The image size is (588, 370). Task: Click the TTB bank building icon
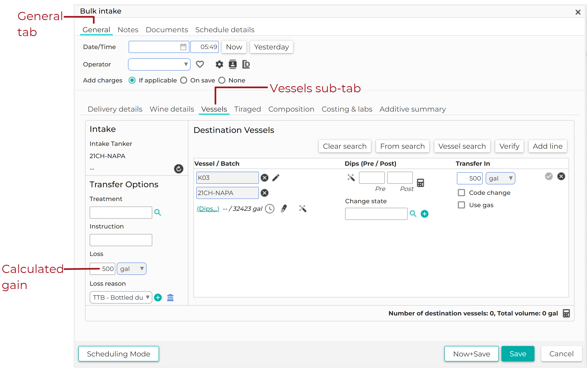170,298
